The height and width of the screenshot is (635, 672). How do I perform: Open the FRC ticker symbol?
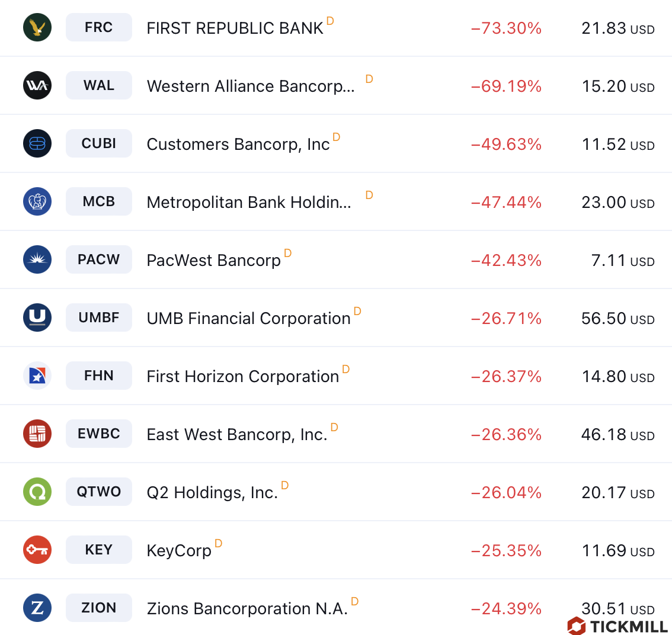tap(99, 28)
